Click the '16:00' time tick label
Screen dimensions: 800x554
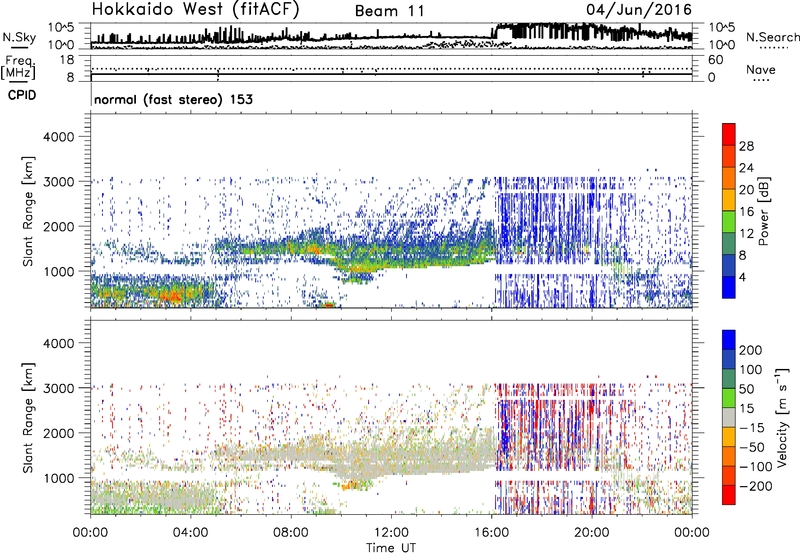pos(491,533)
